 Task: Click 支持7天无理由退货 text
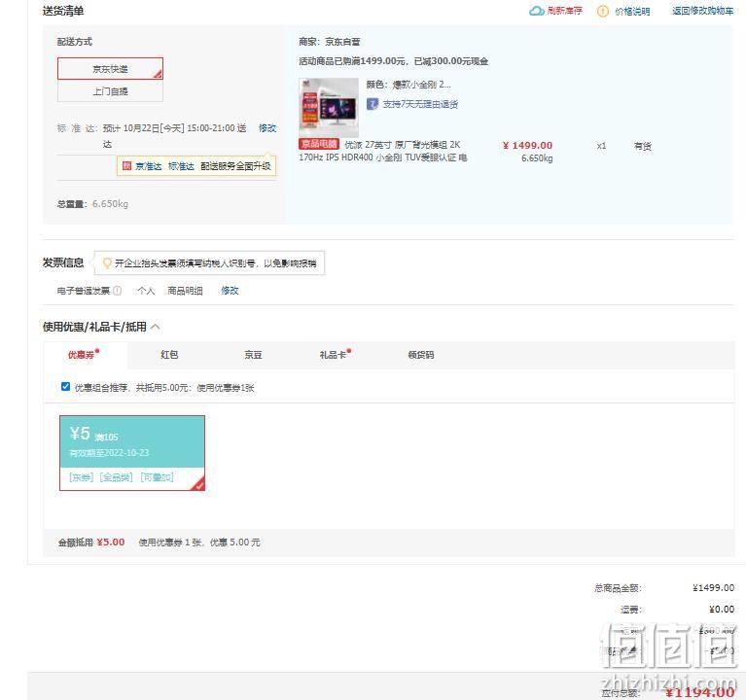(x=420, y=104)
